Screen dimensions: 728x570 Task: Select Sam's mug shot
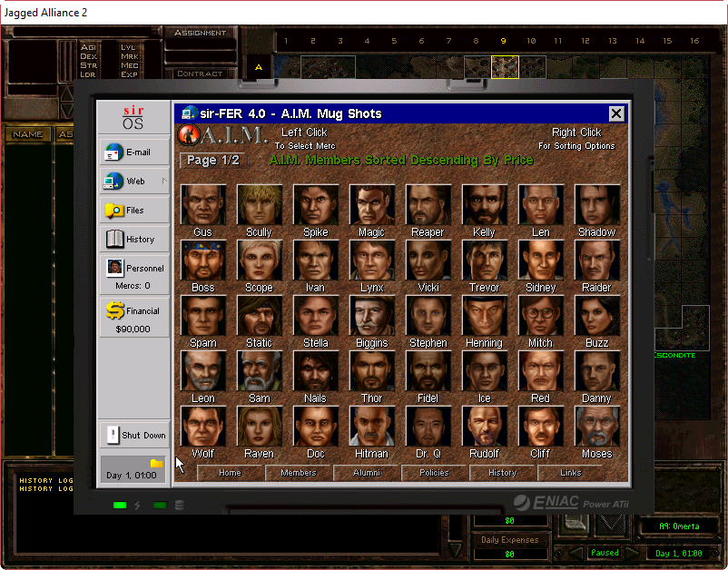tap(260, 371)
